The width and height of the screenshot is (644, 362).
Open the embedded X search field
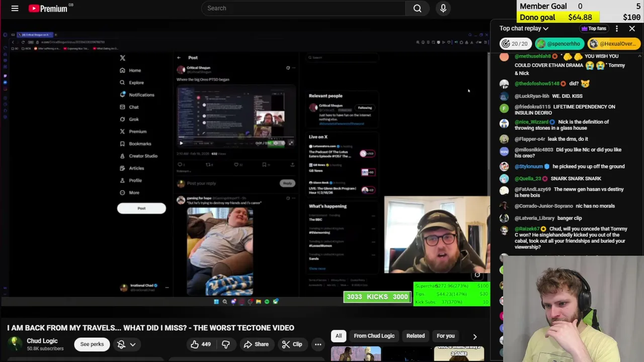[x=342, y=58]
